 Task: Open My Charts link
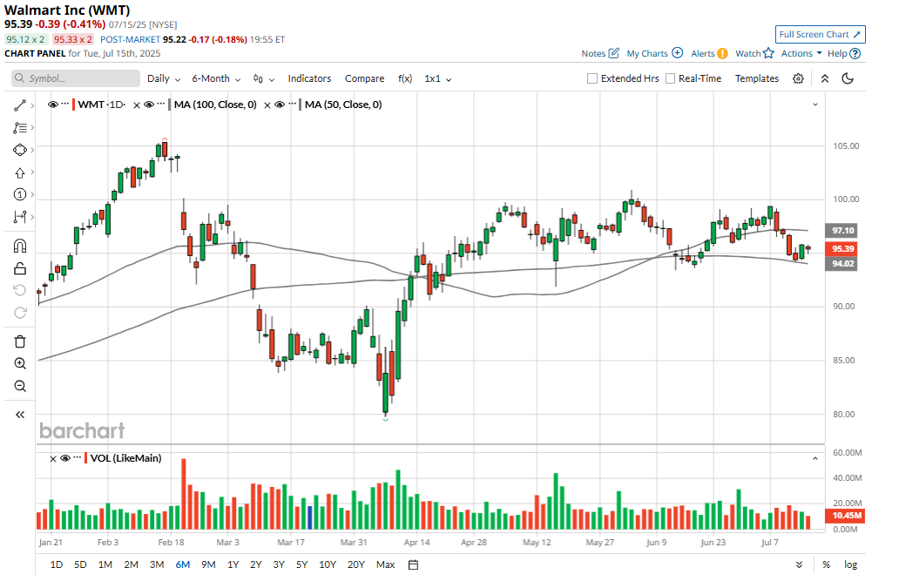click(655, 53)
